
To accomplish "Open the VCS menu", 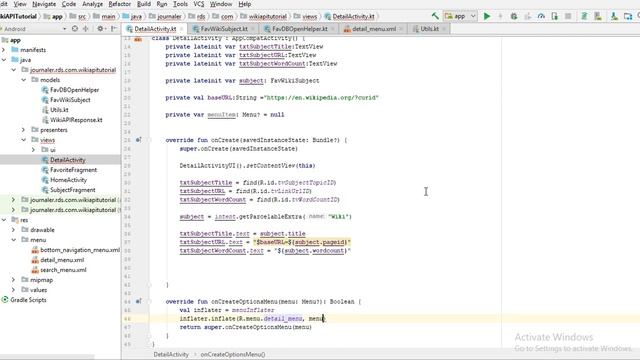I will pos(199,4).
